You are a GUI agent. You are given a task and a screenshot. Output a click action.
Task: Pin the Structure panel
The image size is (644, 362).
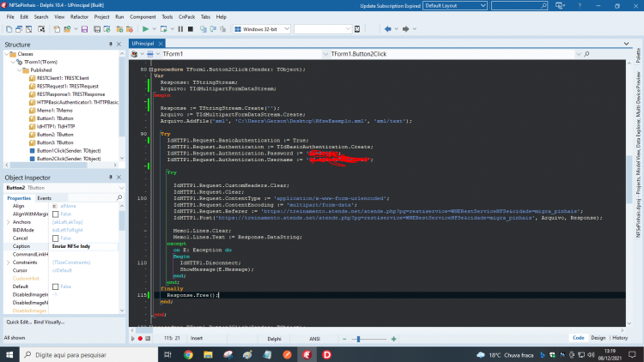pyautogui.click(x=111, y=45)
